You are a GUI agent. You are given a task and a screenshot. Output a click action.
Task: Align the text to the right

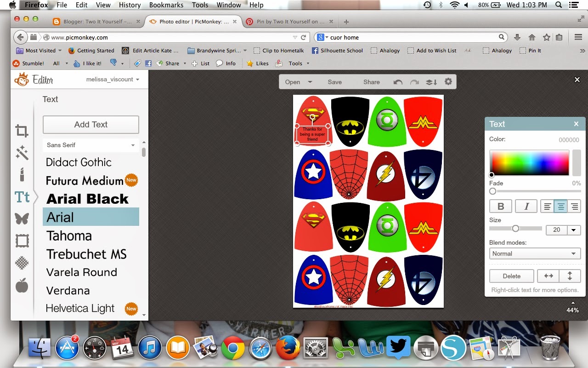574,207
